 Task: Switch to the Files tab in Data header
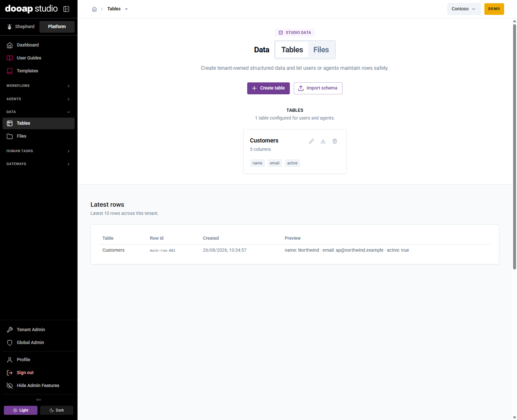click(321, 50)
